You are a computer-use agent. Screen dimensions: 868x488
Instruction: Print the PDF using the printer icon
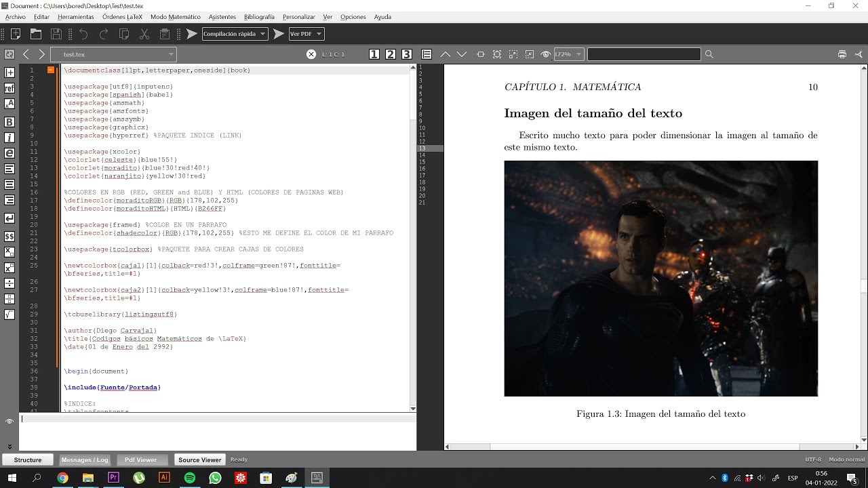[x=842, y=54]
